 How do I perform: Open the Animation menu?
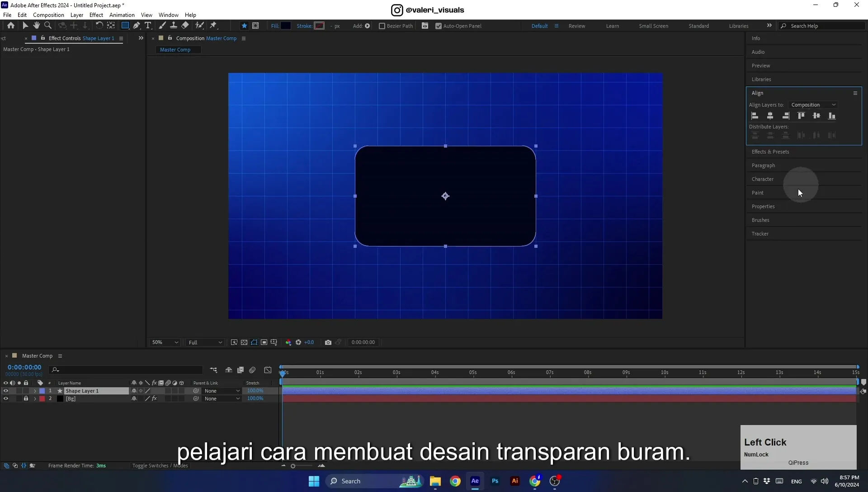pyautogui.click(x=122, y=15)
